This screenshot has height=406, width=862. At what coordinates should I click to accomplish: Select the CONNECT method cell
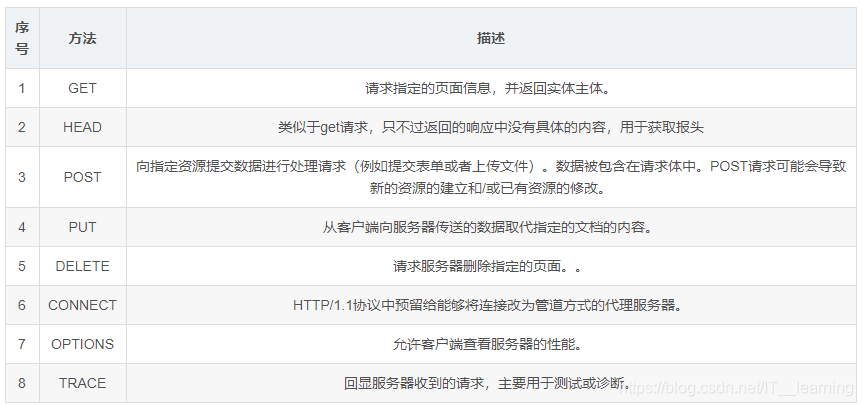[82, 305]
